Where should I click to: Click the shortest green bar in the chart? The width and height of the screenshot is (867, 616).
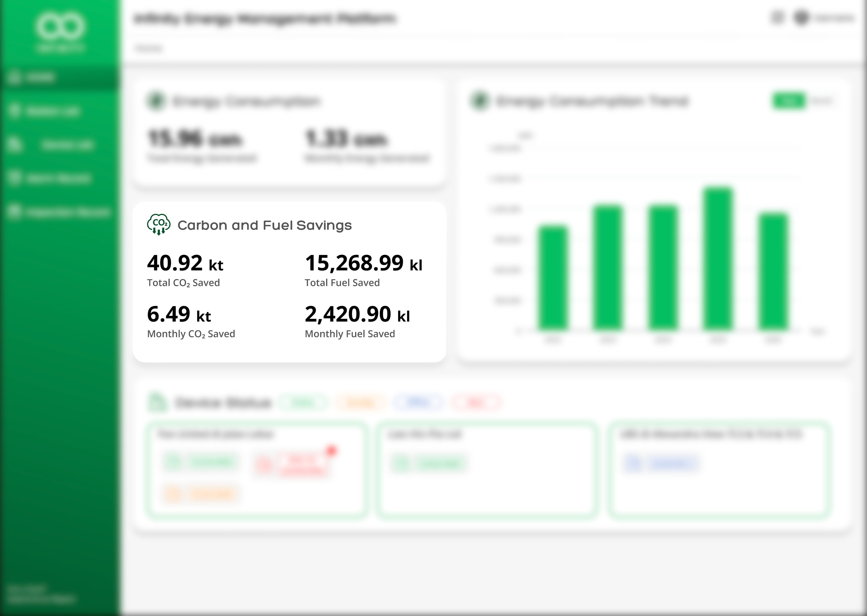(553, 278)
